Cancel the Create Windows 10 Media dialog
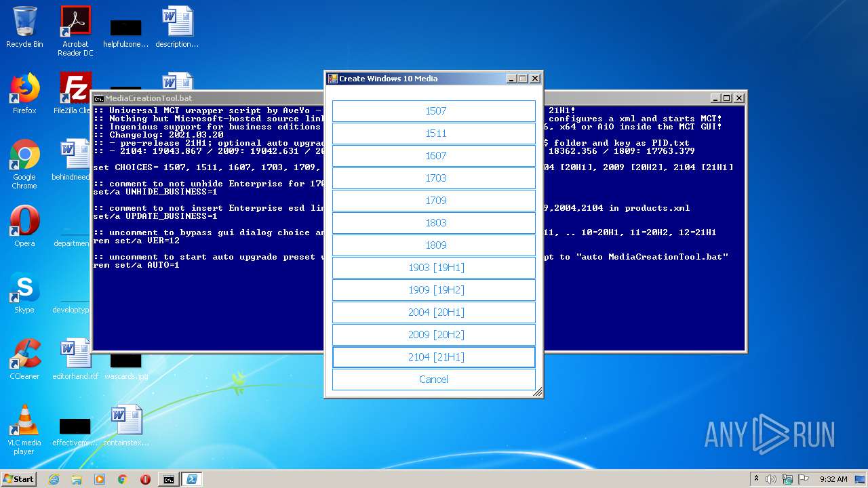This screenshot has height=488, width=868. pos(434,380)
